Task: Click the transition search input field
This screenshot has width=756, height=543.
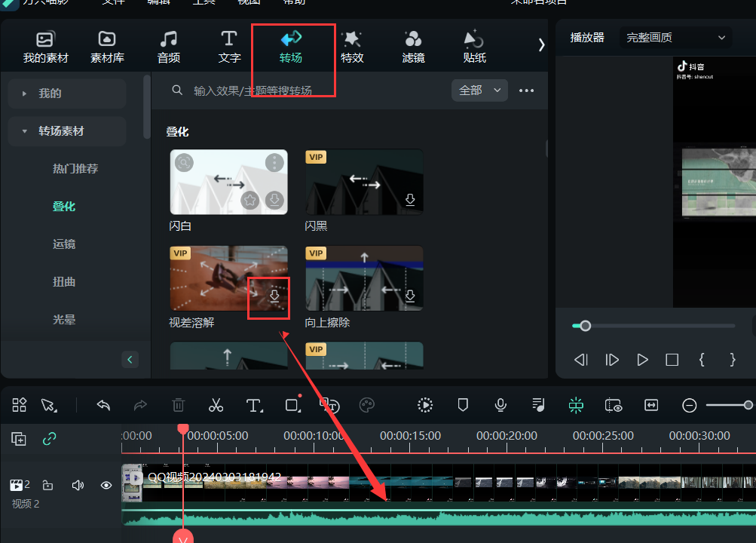Action: pyautogui.click(x=301, y=90)
